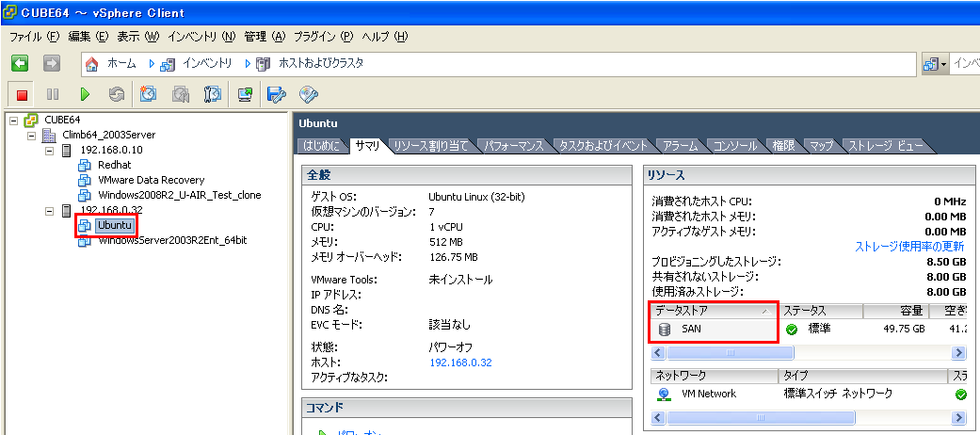The width and height of the screenshot is (980, 435).
Task: Collapse the 192.168.0.10 host node
Action: point(50,151)
